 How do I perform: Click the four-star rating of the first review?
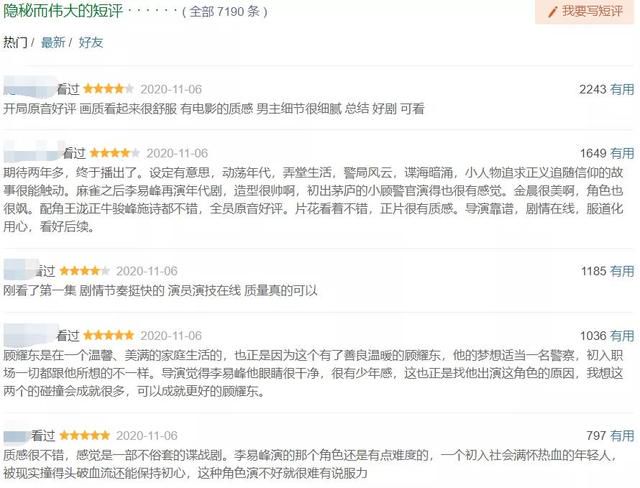click(109, 89)
